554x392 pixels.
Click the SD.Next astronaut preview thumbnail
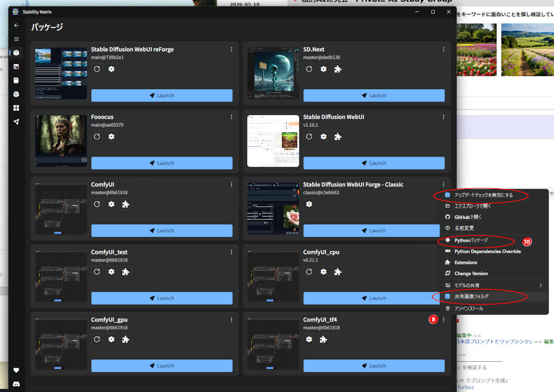point(273,74)
